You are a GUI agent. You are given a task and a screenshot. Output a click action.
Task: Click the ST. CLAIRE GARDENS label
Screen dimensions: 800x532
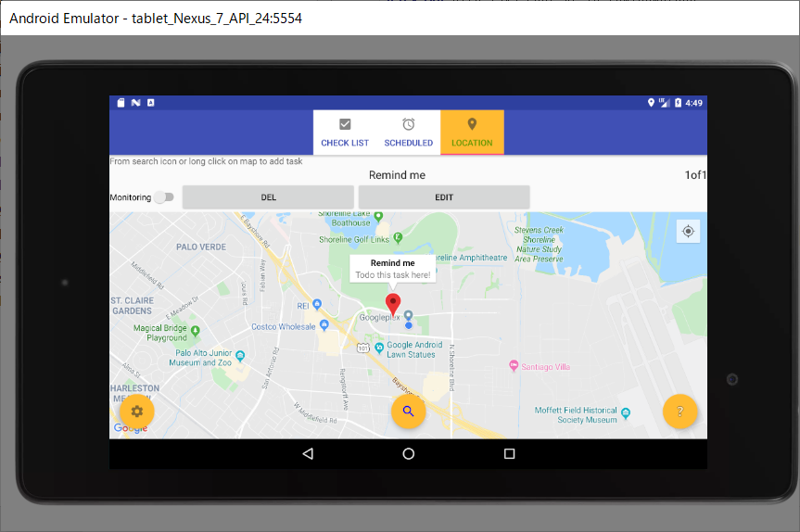coord(133,306)
